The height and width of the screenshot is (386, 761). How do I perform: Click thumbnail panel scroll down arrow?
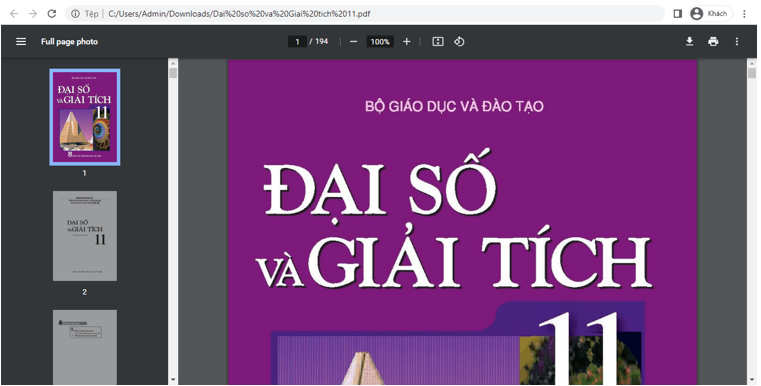click(173, 380)
